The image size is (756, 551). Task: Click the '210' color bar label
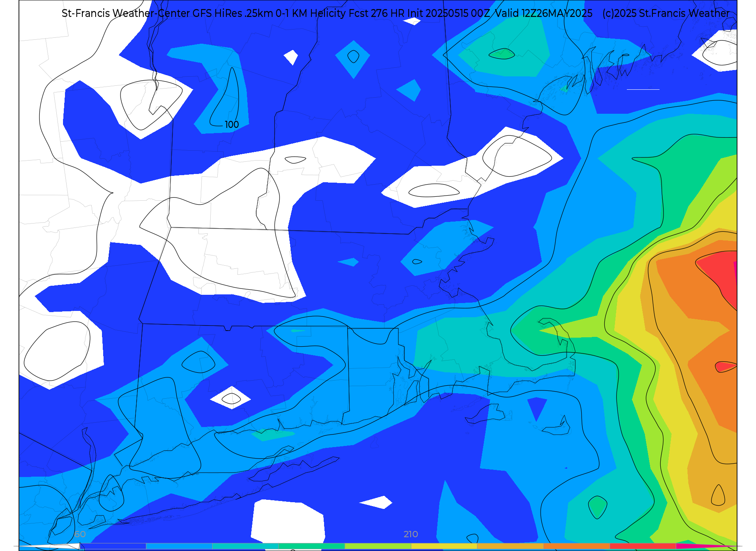coord(411,534)
